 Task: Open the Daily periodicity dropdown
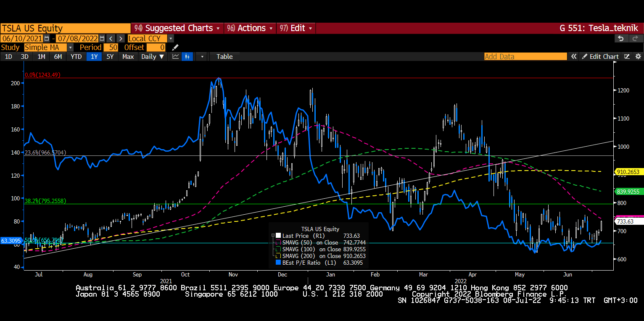(x=153, y=56)
